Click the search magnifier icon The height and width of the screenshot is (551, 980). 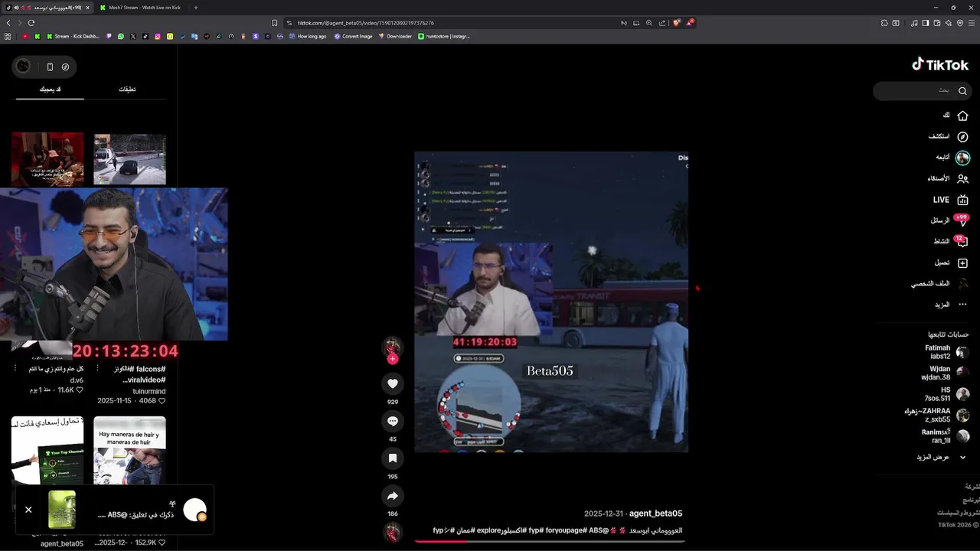tap(962, 91)
